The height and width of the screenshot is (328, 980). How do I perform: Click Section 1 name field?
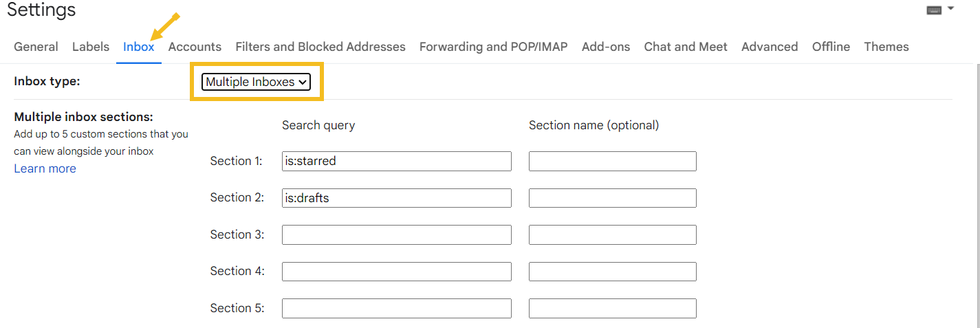coord(613,161)
